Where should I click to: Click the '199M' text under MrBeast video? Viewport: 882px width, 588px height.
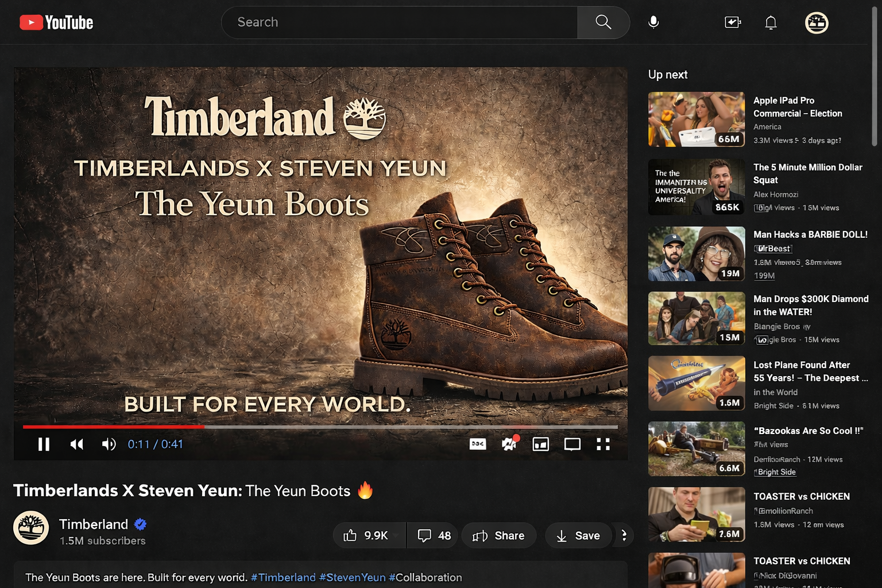click(x=764, y=276)
